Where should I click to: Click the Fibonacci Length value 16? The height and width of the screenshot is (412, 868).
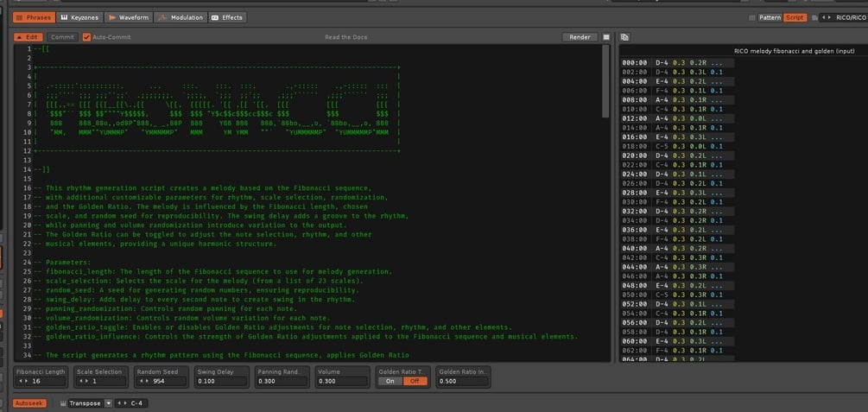35,381
